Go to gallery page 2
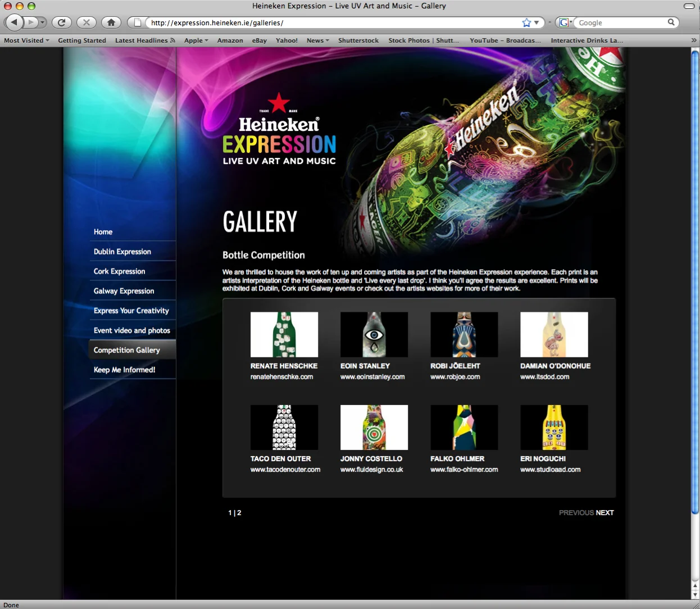700x609 pixels. (239, 513)
